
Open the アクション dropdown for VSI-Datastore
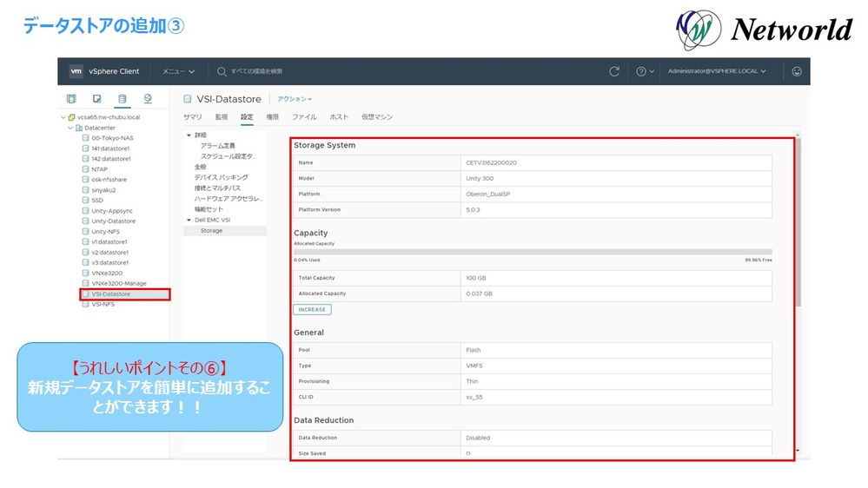tap(295, 99)
